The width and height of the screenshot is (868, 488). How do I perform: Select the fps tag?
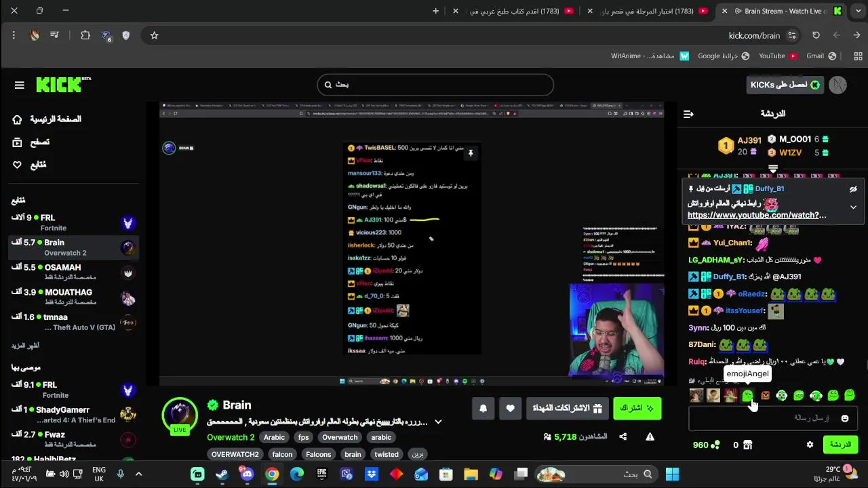[x=303, y=437]
